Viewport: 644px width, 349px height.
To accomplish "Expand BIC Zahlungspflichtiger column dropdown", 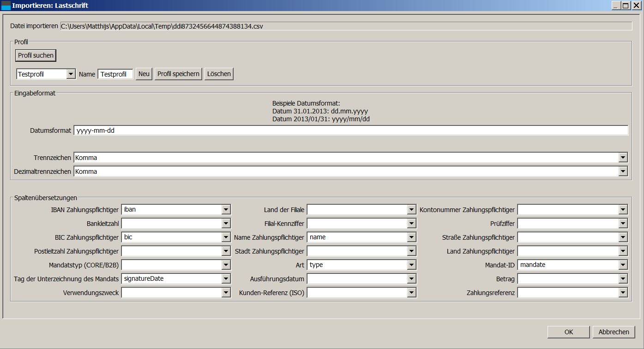I will (176, 237).
